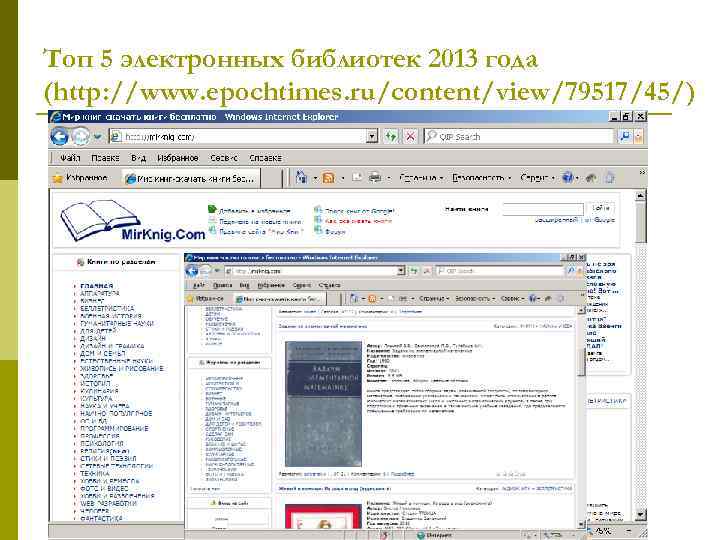Click the Избранное star button in favorites bar

tap(81, 178)
